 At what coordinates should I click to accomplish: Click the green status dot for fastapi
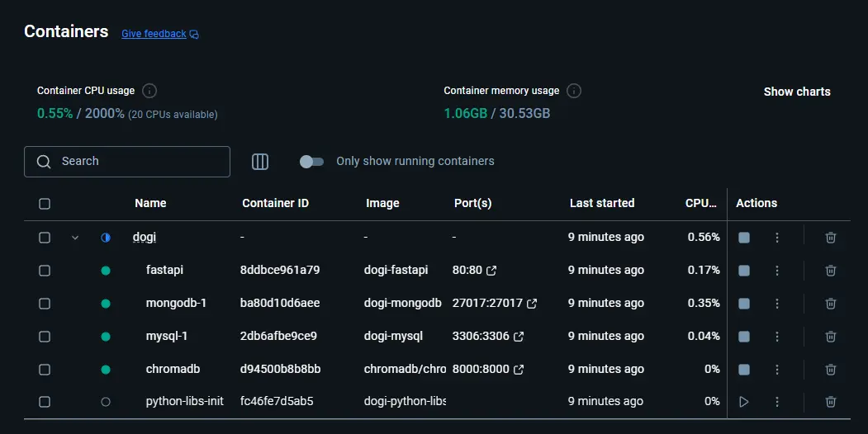[106, 271]
